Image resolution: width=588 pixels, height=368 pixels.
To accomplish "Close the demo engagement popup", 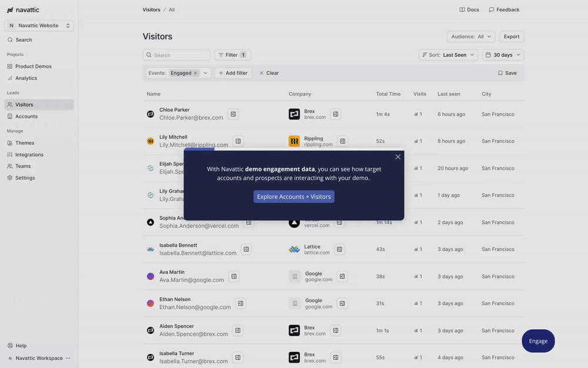I will pyautogui.click(x=398, y=157).
